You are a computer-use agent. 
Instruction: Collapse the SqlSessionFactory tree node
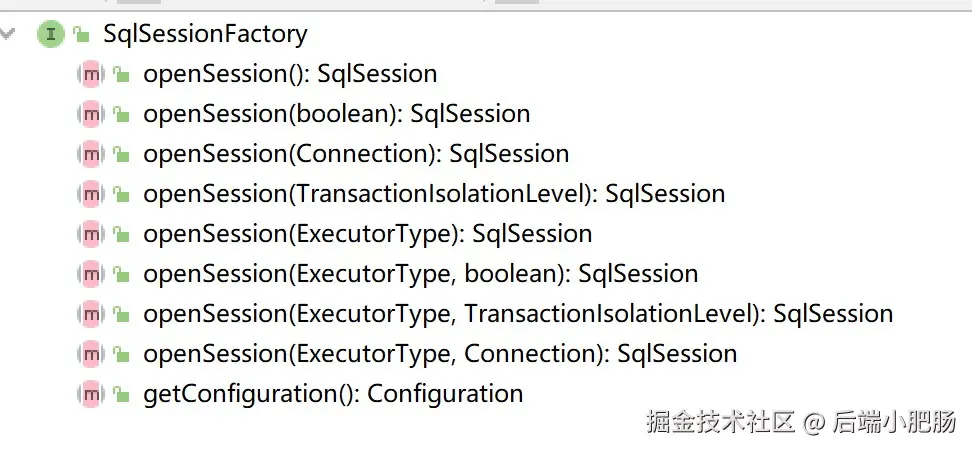9,34
